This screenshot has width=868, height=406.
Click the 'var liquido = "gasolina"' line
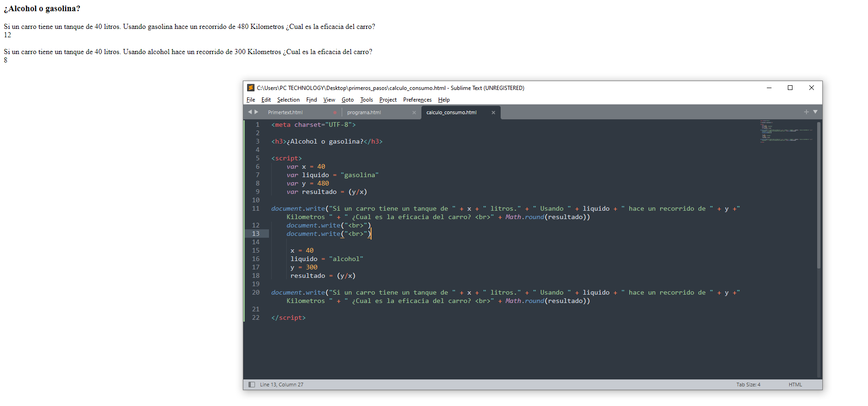point(333,175)
